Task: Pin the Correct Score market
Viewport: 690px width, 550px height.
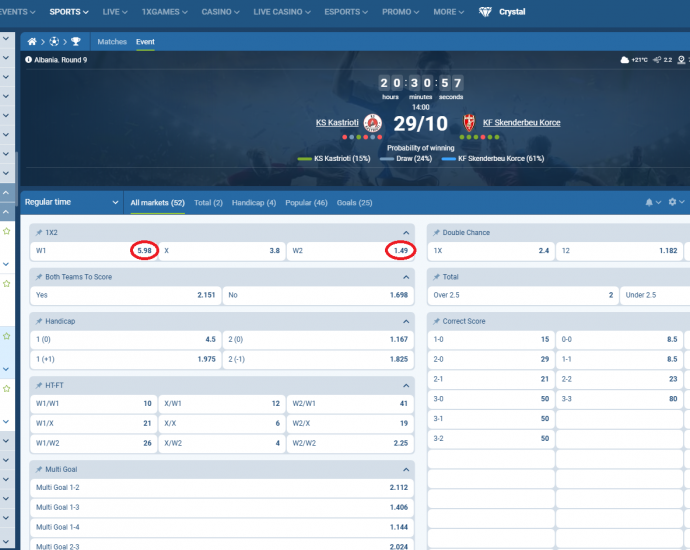Action: [x=437, y=321]
